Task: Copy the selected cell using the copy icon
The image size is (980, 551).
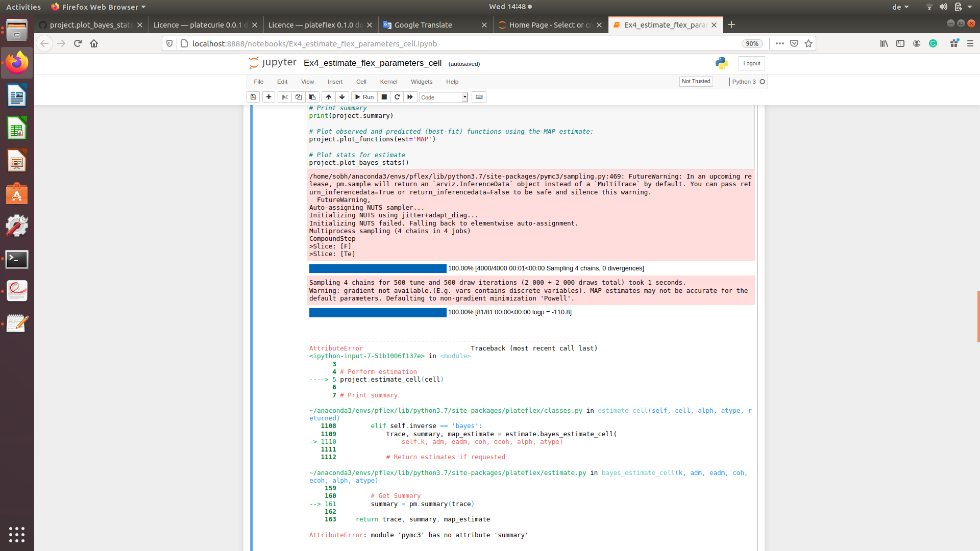Action: [x=298, y=97]
